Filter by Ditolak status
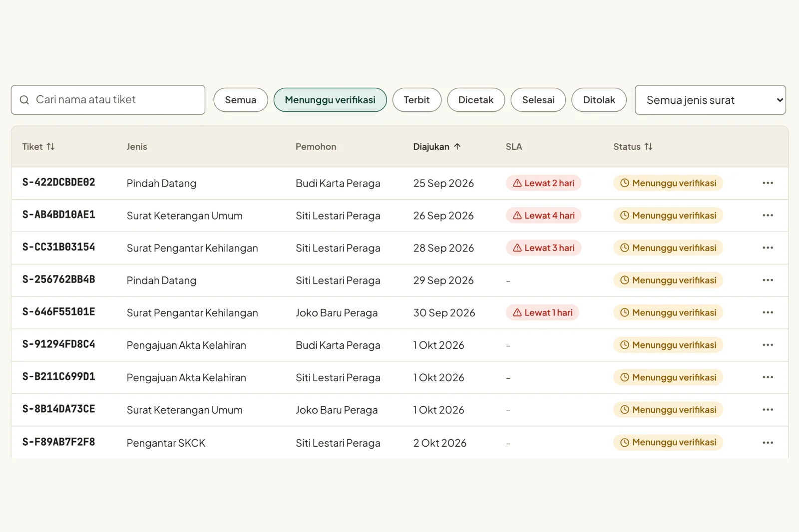 [x=599, y=100]
